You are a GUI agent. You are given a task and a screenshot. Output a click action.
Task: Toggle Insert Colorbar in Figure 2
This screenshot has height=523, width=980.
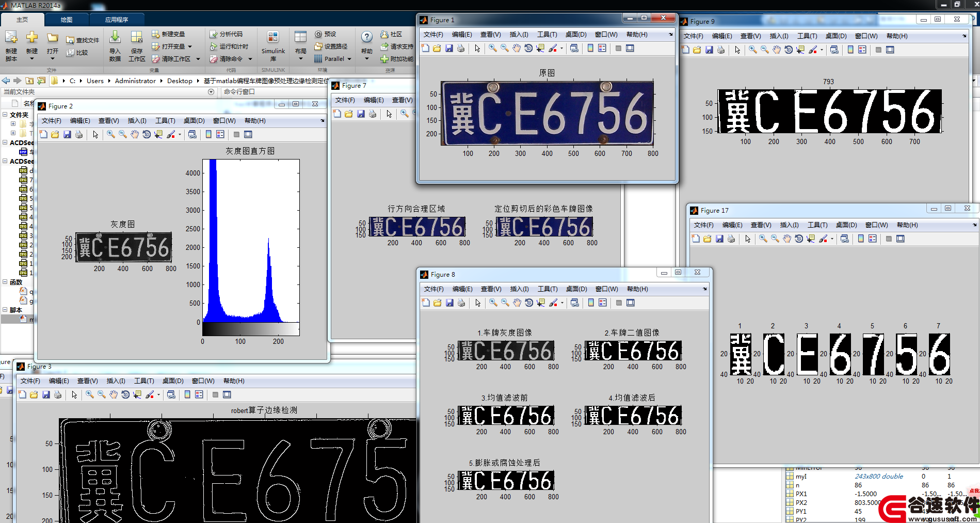click(208, 134)
